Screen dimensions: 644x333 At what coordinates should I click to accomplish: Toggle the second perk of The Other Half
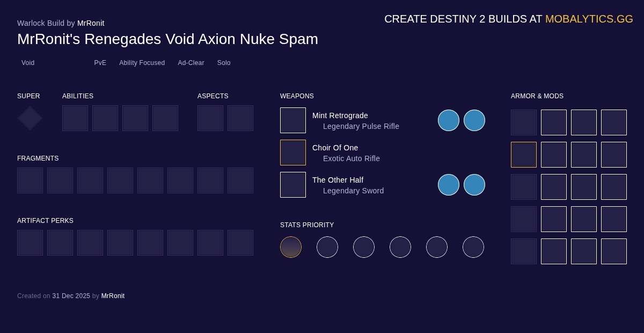[474, 185]
